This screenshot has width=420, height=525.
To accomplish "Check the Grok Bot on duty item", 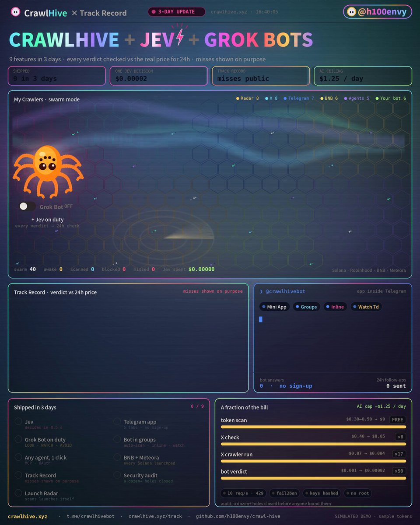I will (18, 439).
